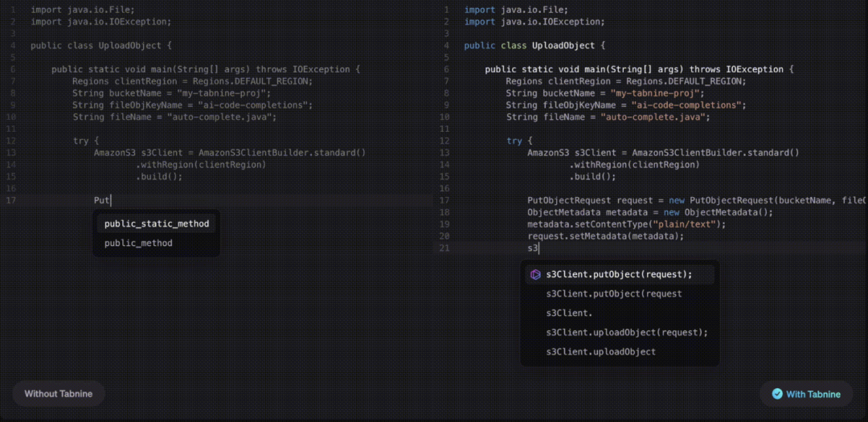Select the Tabnine icon beside s3Client.putObject(request);

(535, 274)
